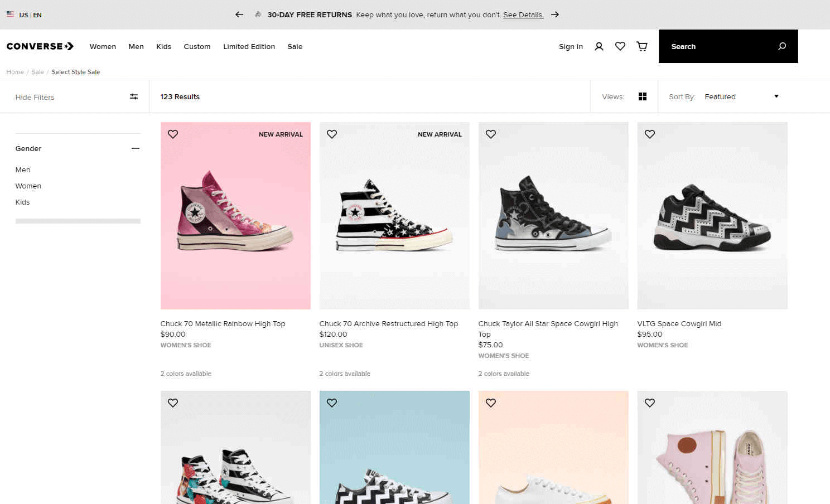Viewport: 830px width, 504px height.
Task: Open VLTG Space Cowgirl Mid title
Action: point(679,324)
